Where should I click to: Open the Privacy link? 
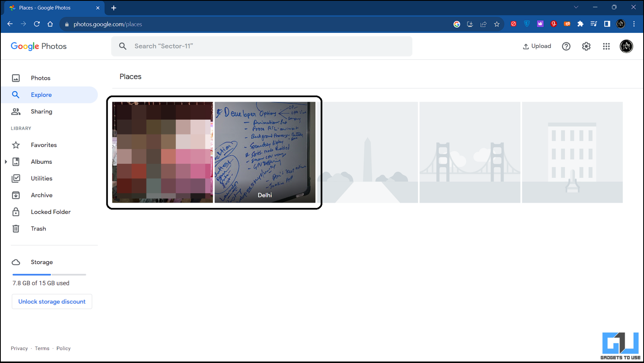point(19,349)
